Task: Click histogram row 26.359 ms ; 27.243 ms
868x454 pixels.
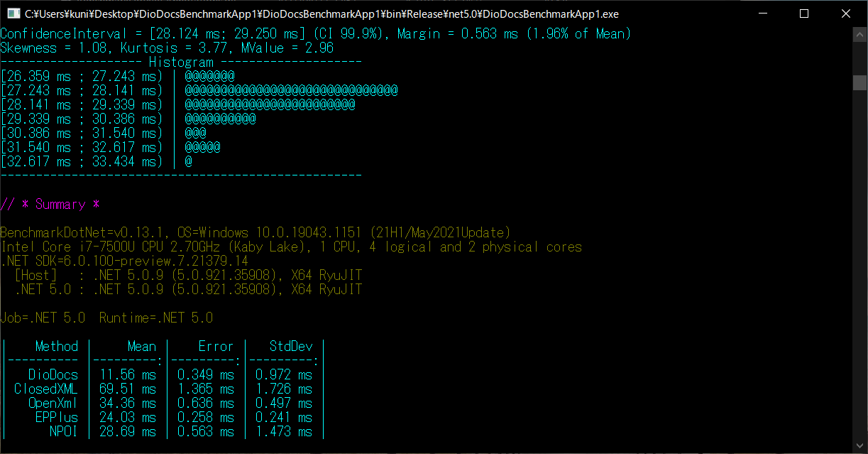Action: pos(118,76)
